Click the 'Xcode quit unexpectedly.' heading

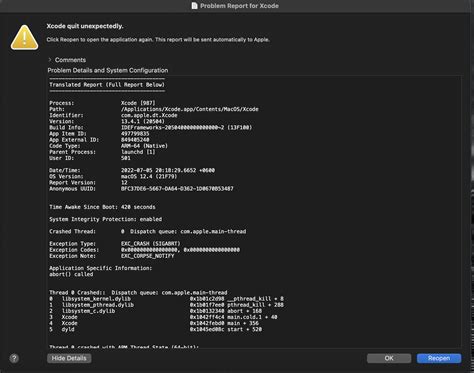click(85, 26)
